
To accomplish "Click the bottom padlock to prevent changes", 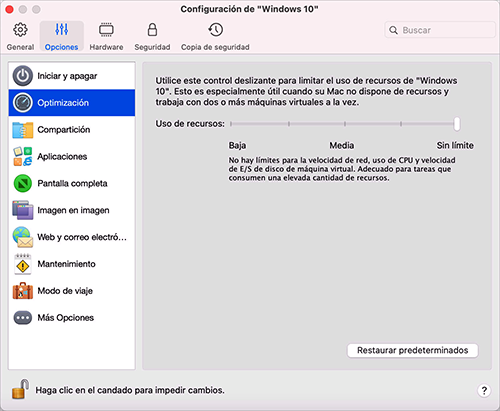I will tap(20, 389).
